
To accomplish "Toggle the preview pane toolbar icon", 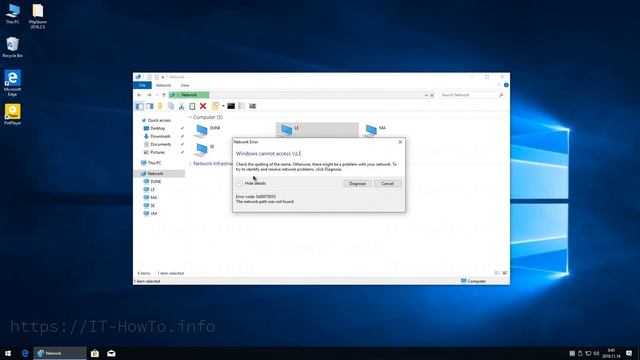I will click(150, 106).
